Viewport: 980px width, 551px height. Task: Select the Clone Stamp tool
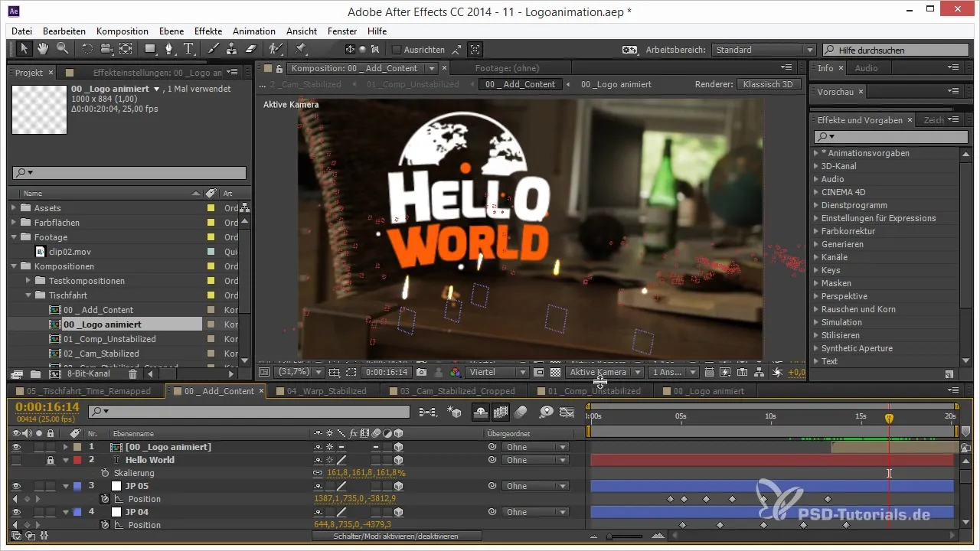pos(233,49)
